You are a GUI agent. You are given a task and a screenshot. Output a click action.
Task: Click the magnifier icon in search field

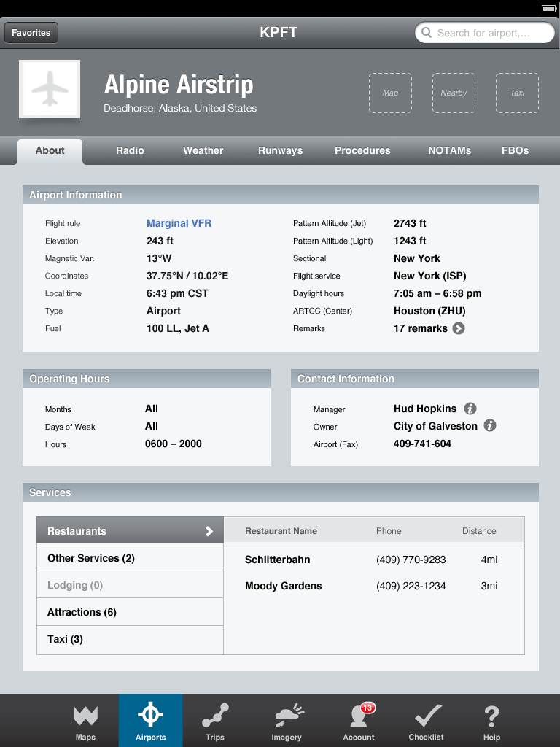click(x=427, y=33)
